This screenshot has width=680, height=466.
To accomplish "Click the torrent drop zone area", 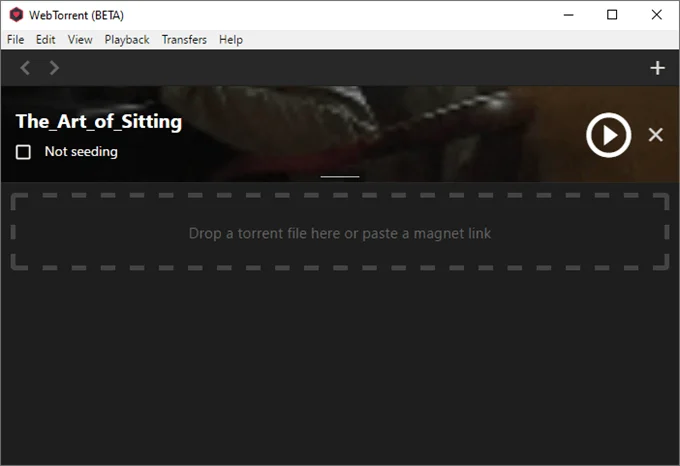I will 340,232.
